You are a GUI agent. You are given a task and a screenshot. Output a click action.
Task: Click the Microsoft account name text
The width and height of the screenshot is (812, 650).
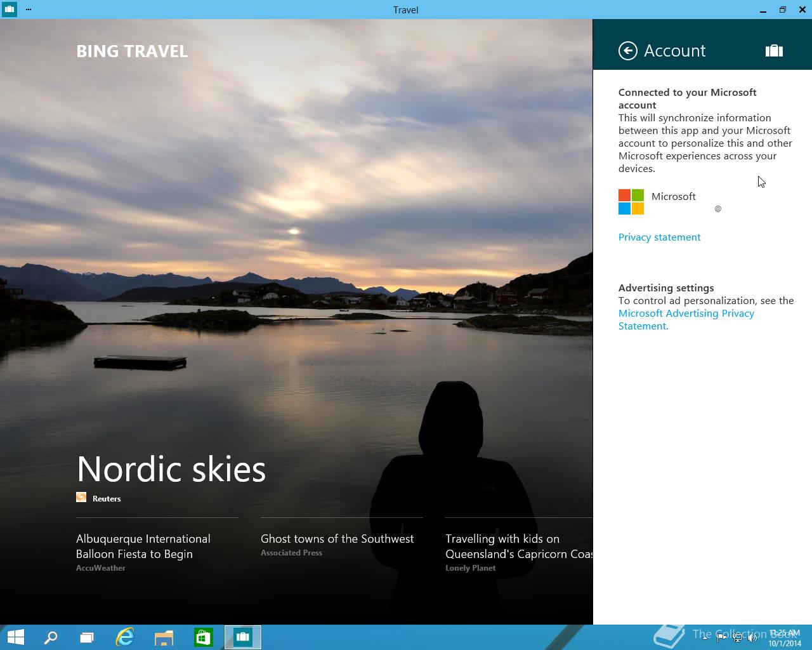pos(674,197)
